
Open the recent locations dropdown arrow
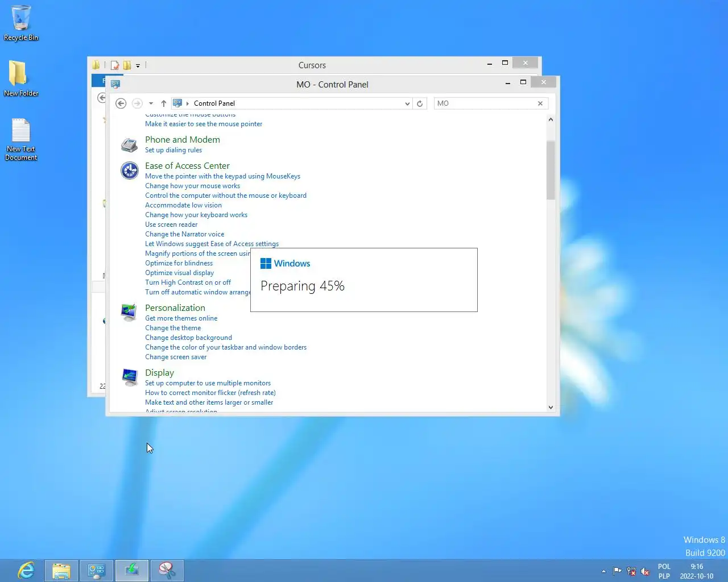click(151, 103)
